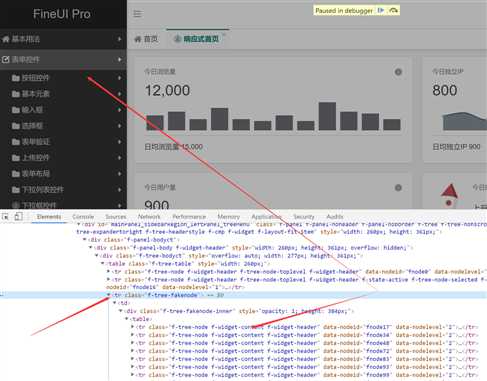Select the td element under f-tree-fakenode
487x381 pixels.
[124, 303]
